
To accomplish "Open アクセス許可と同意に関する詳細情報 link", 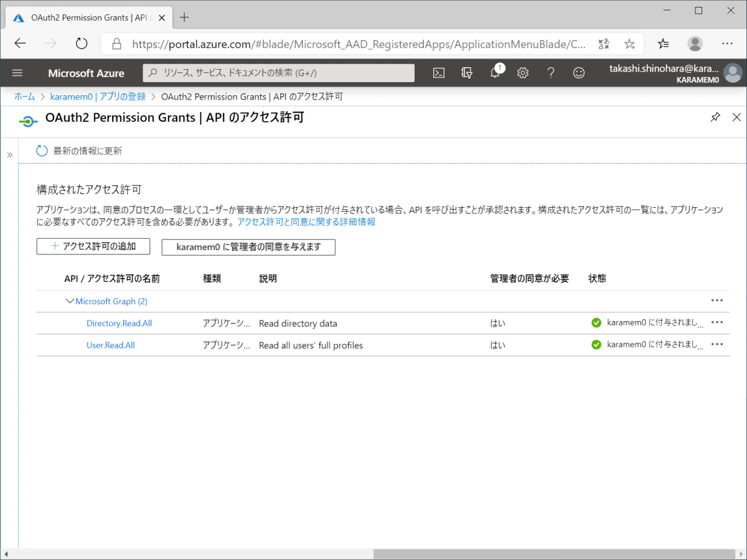I will [x=306, y=222].
